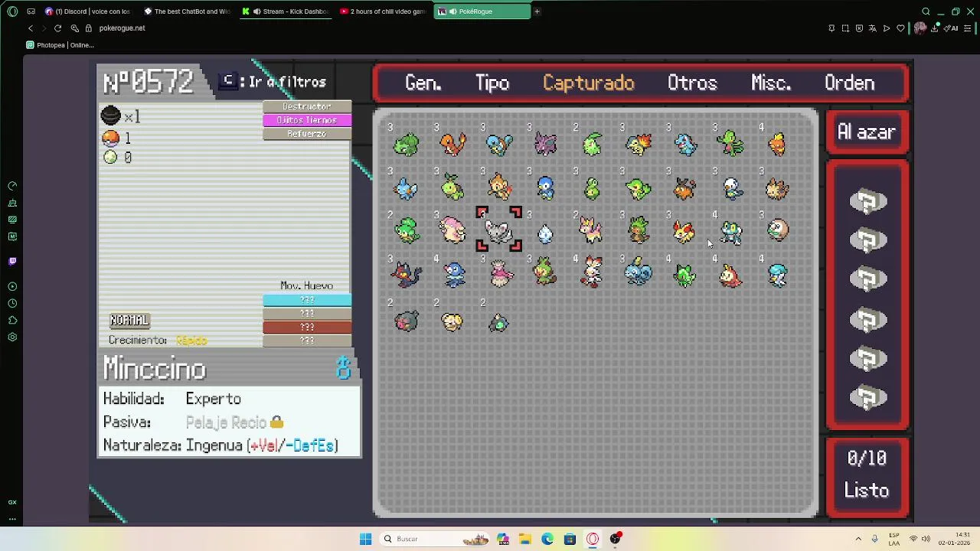Switch to 2 hours of chill video tab

point(383,11)
